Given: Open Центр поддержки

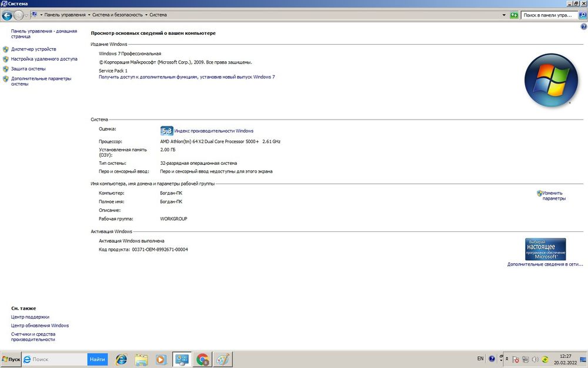Looking at the screenshot, I should 30,317.
